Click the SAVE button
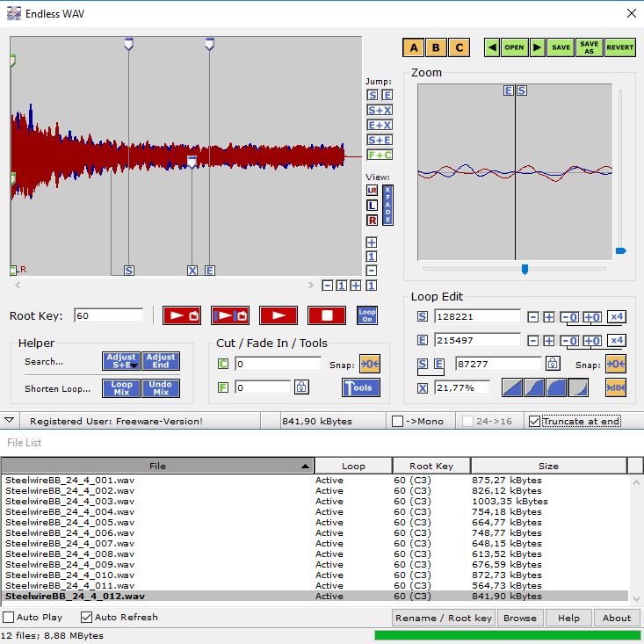The width and height of the screenshot is (644, 644). click(561, 47)
